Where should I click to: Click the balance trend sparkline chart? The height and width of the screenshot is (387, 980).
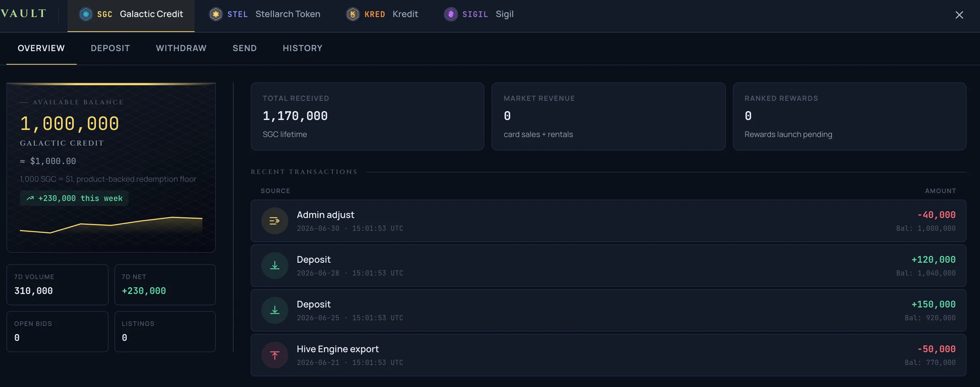point(111,224)
